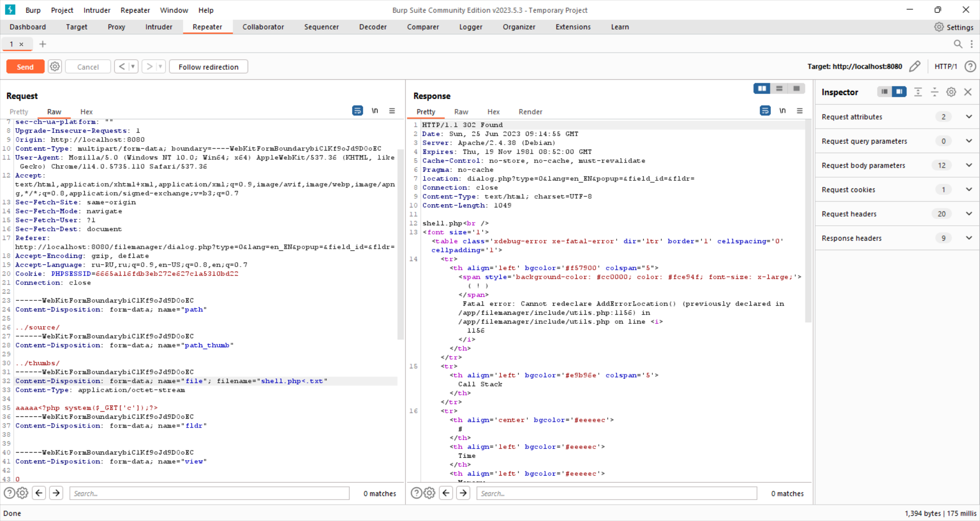Open the Window menu

tap(174, 10)
